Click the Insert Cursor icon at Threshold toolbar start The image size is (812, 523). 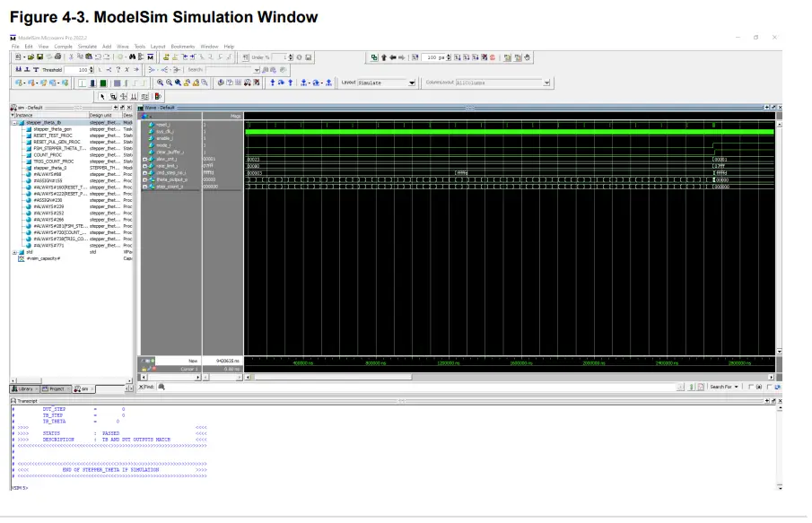pyautogui.click(x=18, y=69)
